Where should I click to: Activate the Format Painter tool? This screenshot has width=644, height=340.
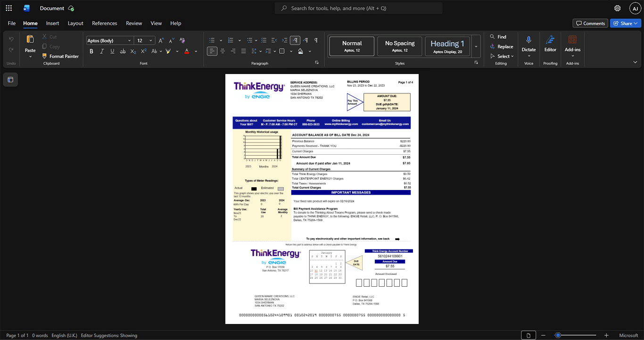point(60,56)
